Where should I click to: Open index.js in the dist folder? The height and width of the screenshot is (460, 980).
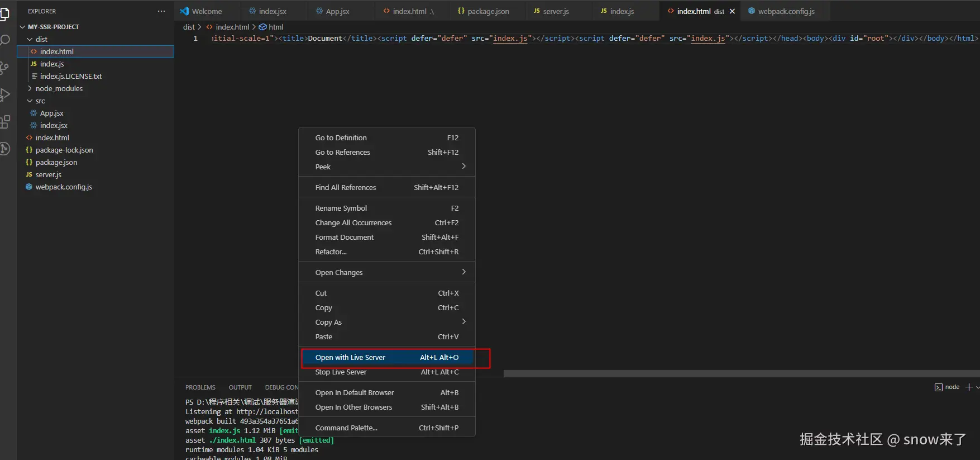point(95,64)
